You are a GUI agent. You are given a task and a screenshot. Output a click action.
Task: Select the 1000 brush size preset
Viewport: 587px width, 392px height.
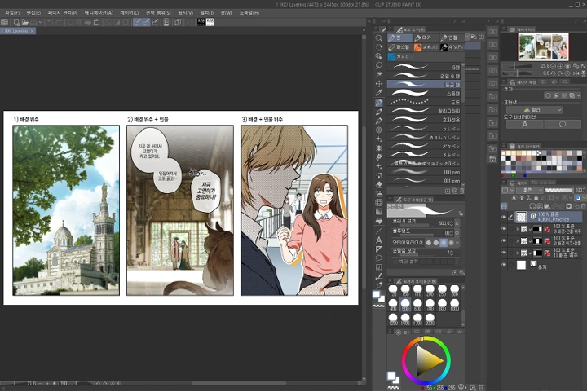[x=454, y=305]
